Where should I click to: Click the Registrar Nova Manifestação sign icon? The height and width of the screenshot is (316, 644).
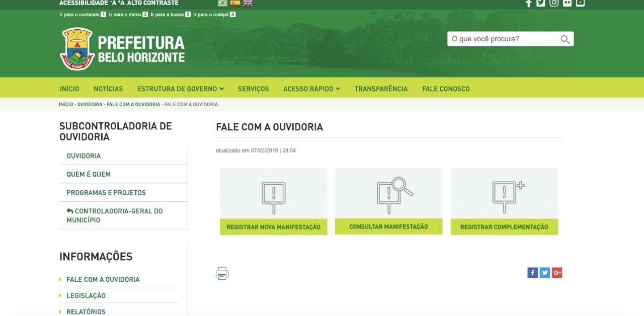pos(273,198)
